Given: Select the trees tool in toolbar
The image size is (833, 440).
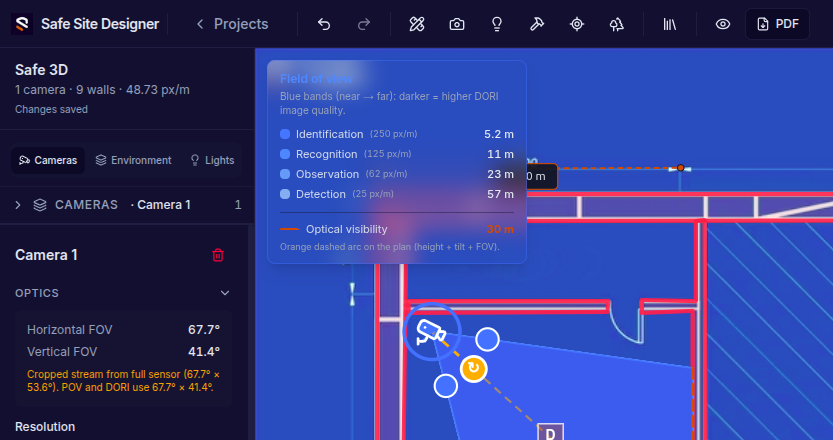Looking at the screenshot, I should click(x=617, y=24).
